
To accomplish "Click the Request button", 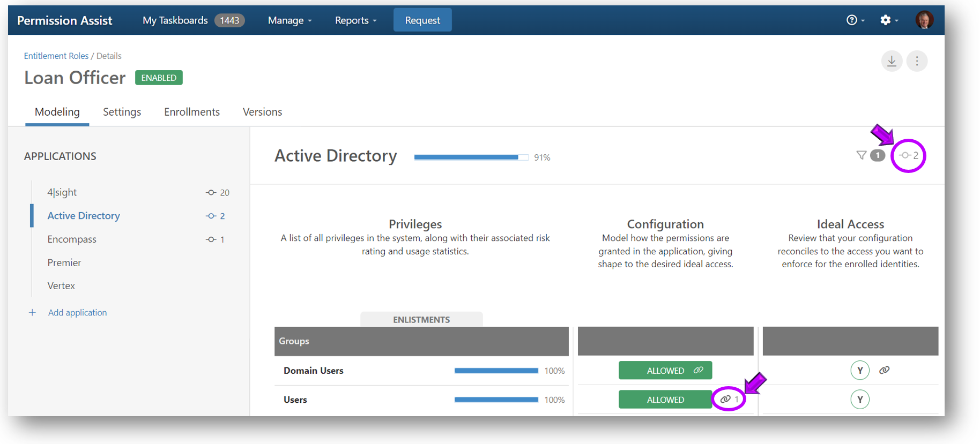I will coord(422,20).
